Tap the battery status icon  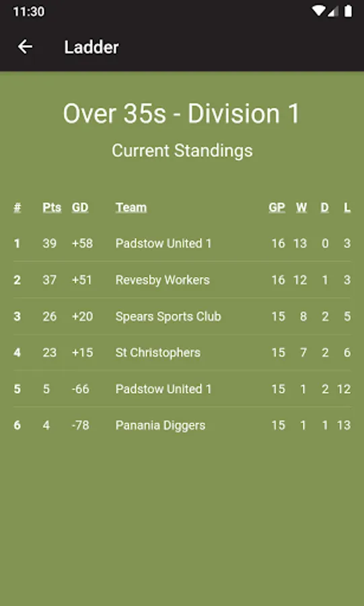[348, 11]
